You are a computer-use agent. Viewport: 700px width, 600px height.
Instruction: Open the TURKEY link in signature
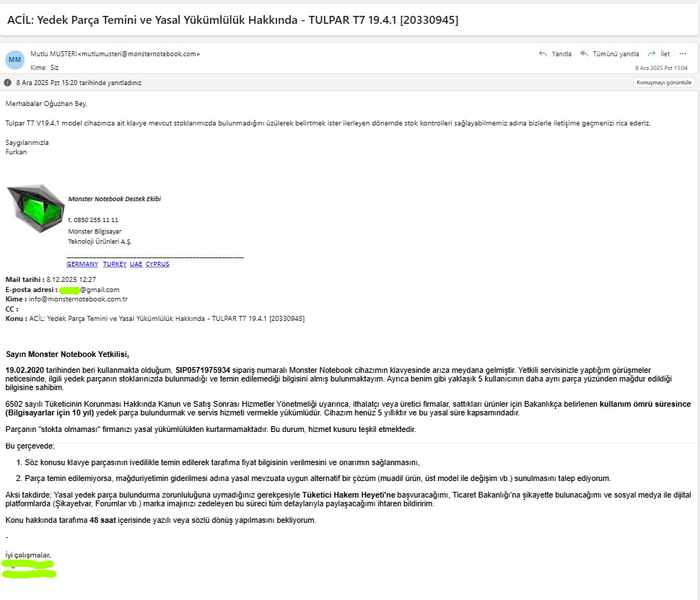click(x=115, y=264)
